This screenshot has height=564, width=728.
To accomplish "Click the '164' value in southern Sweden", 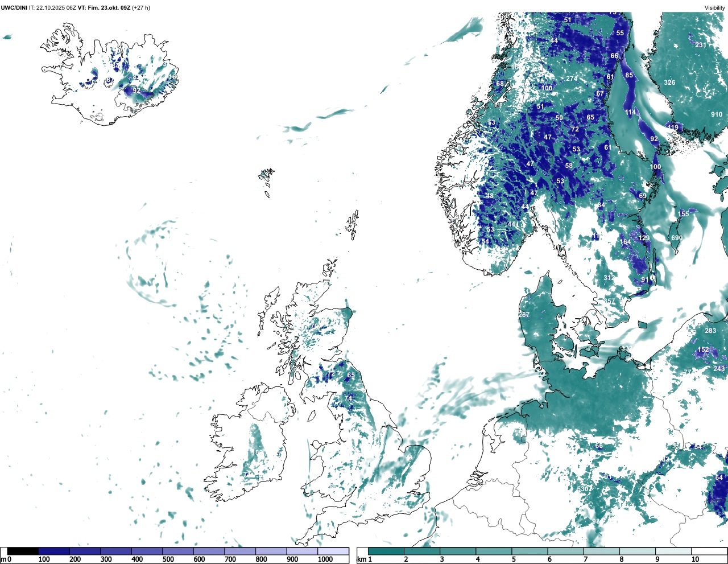I will click(x=625, y=242).
